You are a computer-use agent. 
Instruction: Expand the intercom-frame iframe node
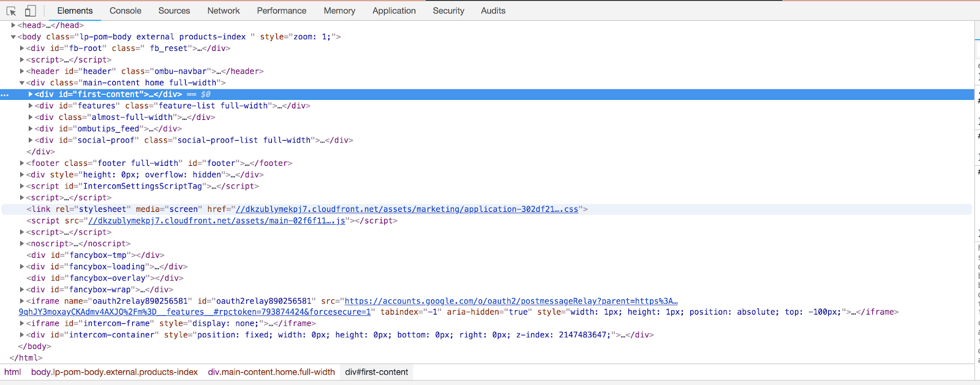point(21,323)
